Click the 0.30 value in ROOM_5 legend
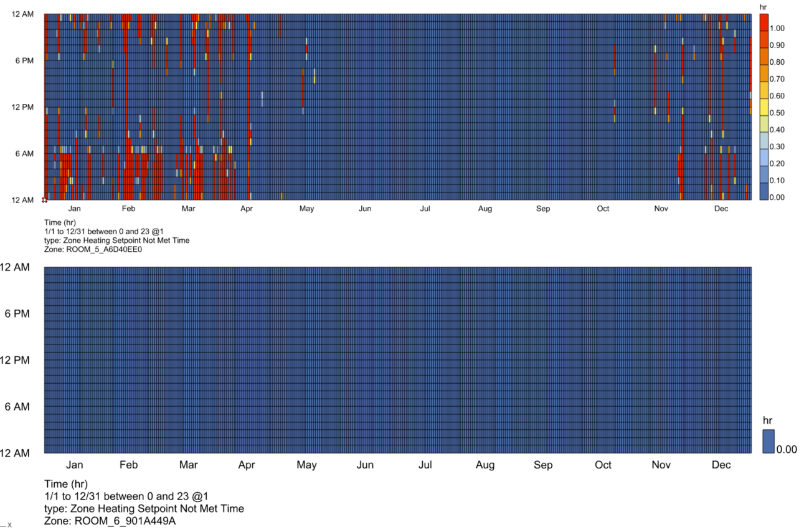 coord(777,146)
